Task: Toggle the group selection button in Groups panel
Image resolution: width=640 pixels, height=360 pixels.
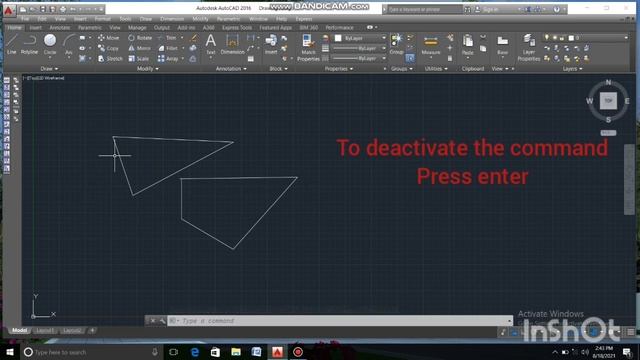Action: click(410, 58)
